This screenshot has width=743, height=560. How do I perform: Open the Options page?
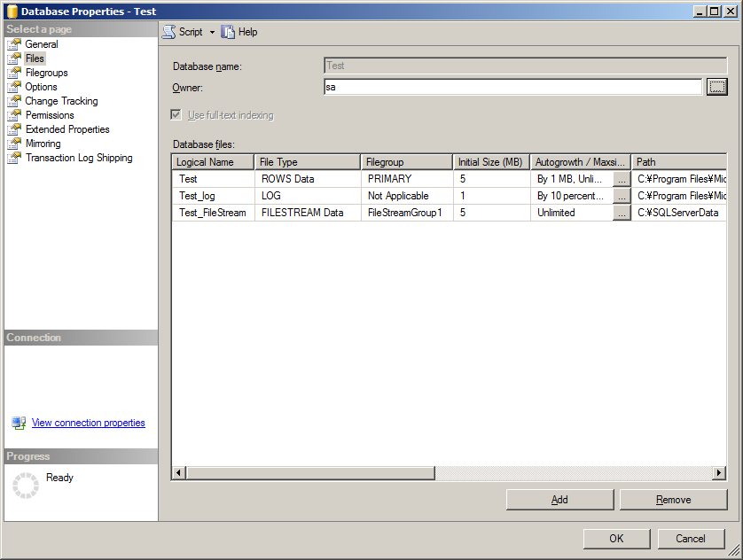(x=42, y=86)
